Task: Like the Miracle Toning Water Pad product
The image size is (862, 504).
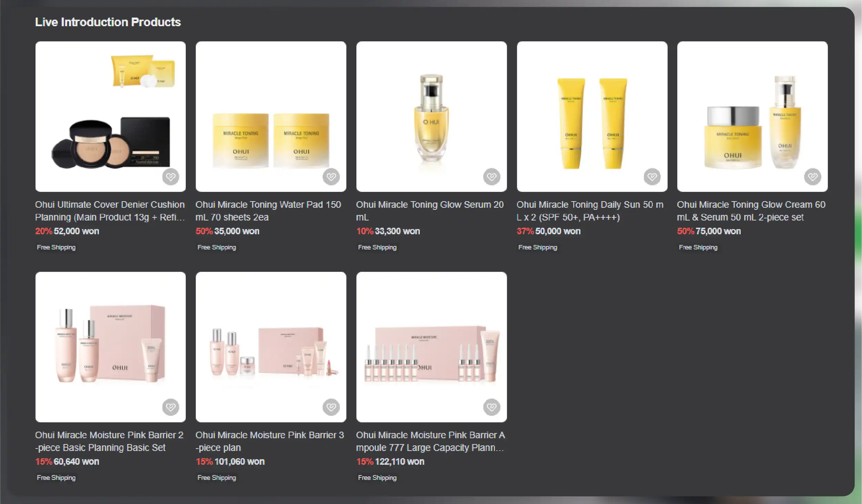Action: coord(331,177)
